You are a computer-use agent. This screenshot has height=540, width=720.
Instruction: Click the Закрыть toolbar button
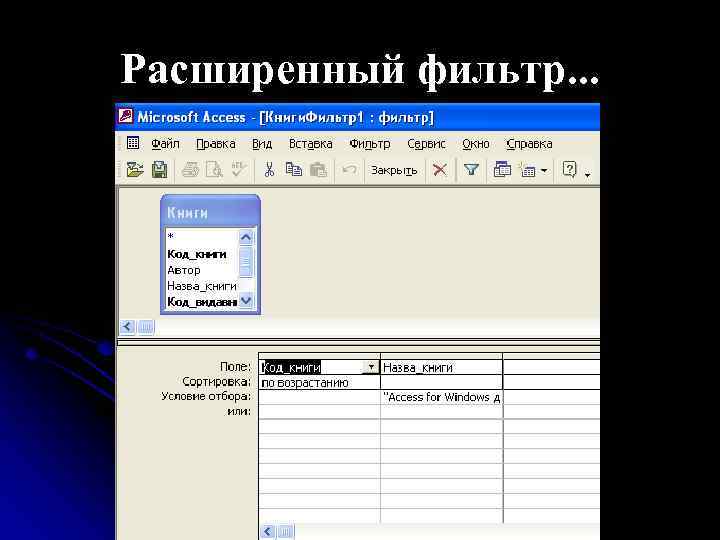coord(394,170)
